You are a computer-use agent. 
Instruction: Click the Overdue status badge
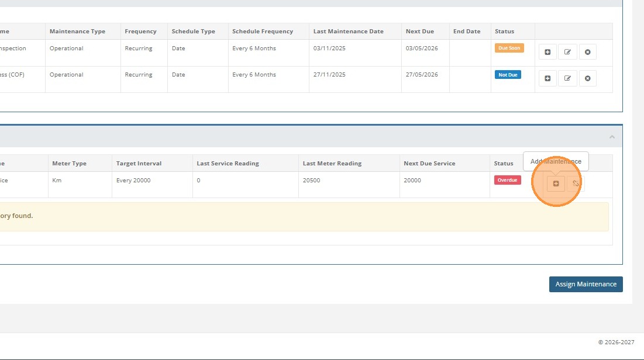pyautogui.click(x=507, y=180)
